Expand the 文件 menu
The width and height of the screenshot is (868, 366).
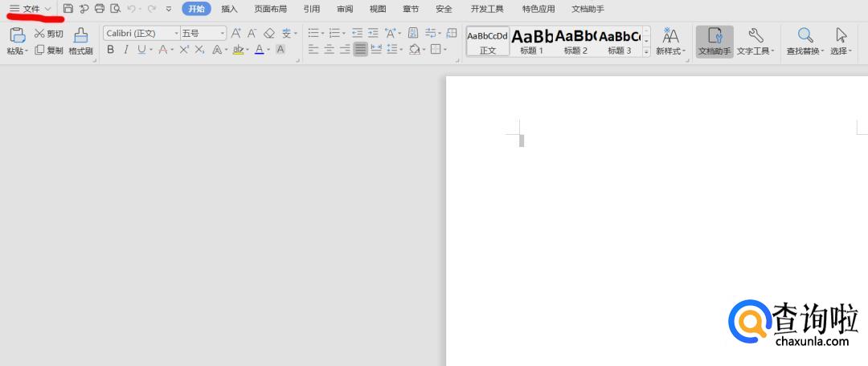click(31, 9)
